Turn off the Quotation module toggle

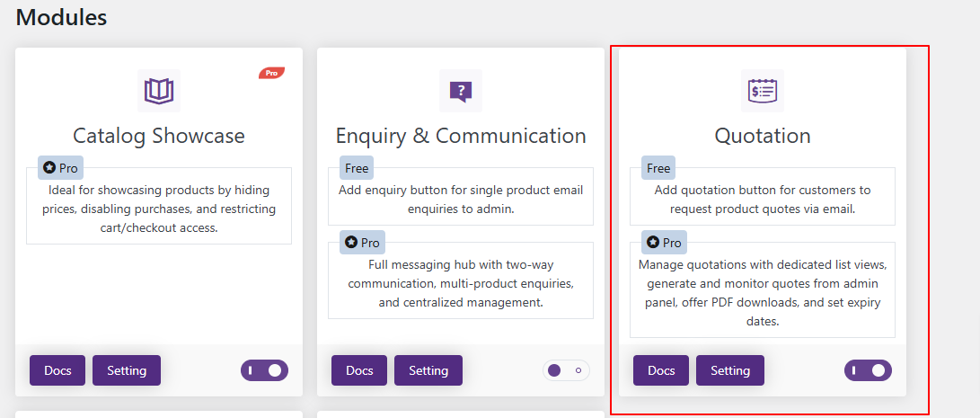pos(868,370)
